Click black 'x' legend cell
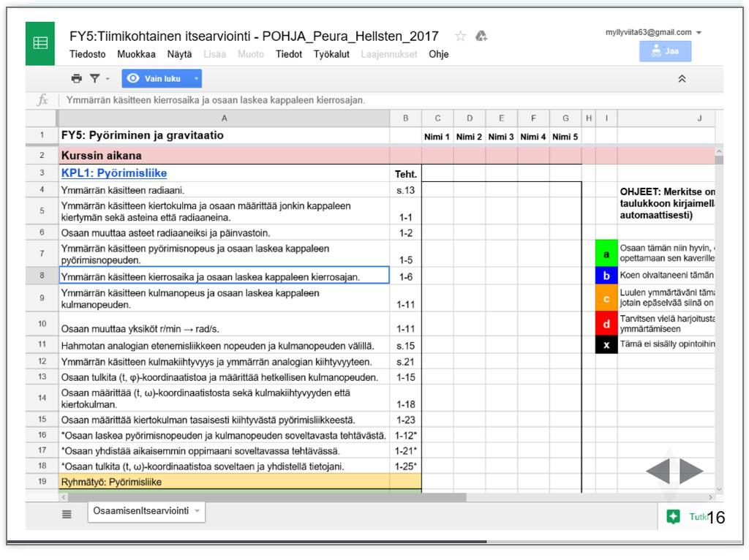This screenshot has width=749, height=560. (606, 344)
